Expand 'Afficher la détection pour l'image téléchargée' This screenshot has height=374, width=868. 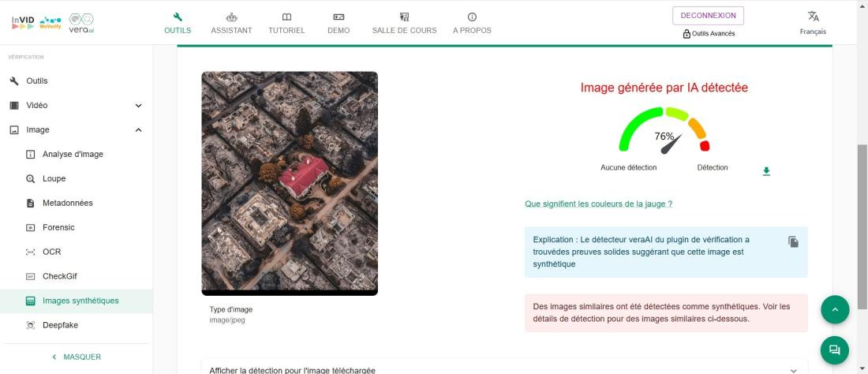pos(504,369)
